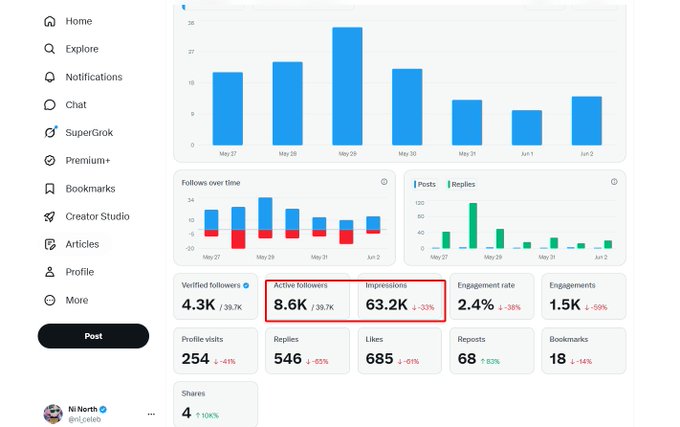Click the Premium+ badge icon
680x427 pixels.
(x=50, y=161)
